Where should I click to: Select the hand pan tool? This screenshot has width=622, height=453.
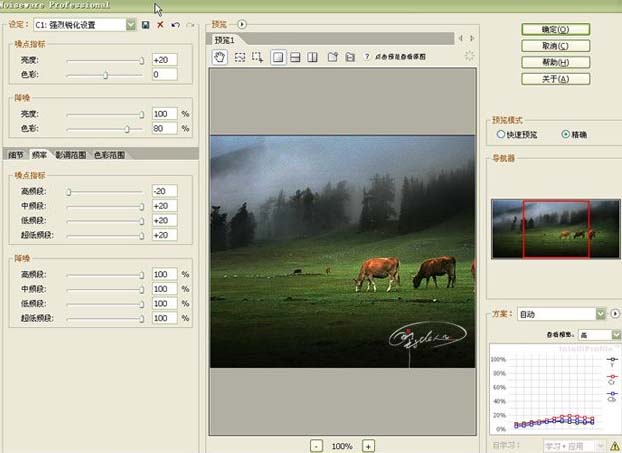[221, 57]
